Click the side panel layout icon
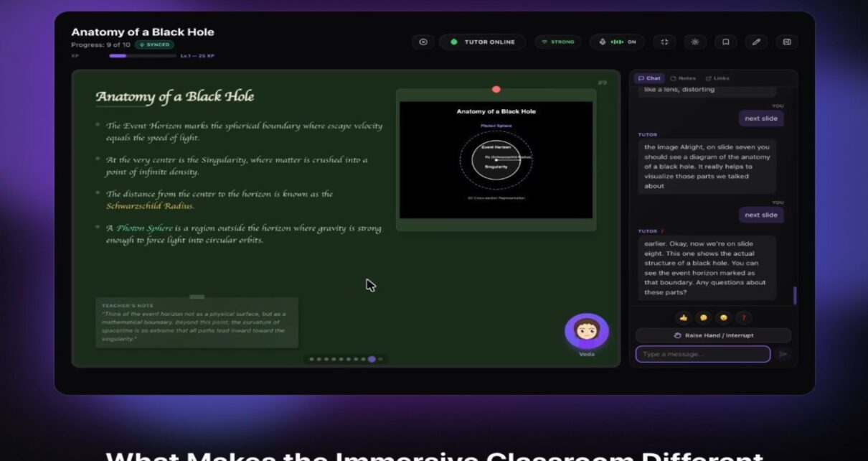 click(786, 42)
